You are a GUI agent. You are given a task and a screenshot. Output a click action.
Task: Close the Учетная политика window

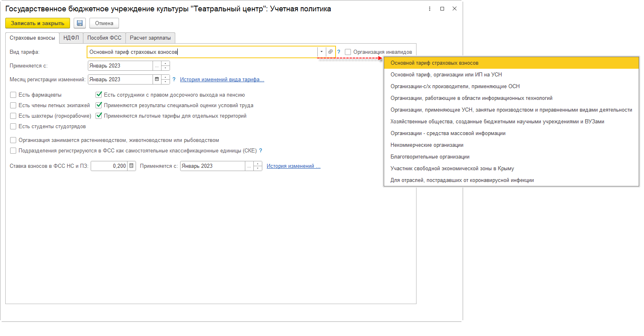point(455,8)
